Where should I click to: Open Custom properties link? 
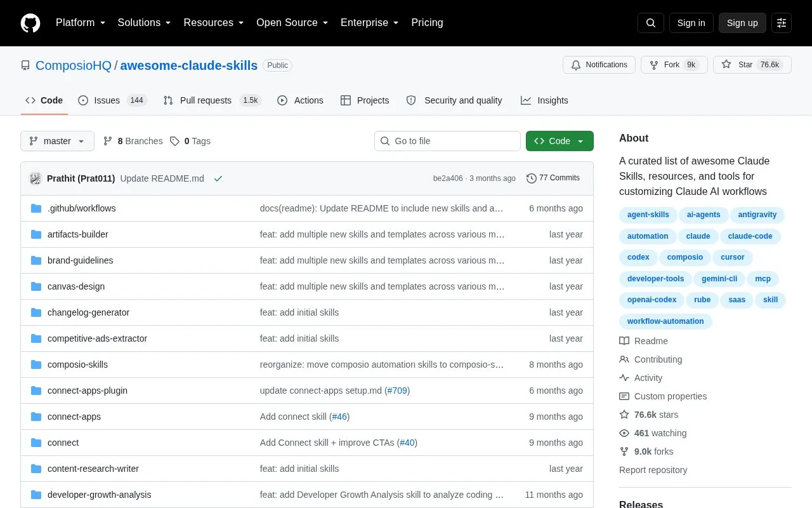[x=663, y=396]
